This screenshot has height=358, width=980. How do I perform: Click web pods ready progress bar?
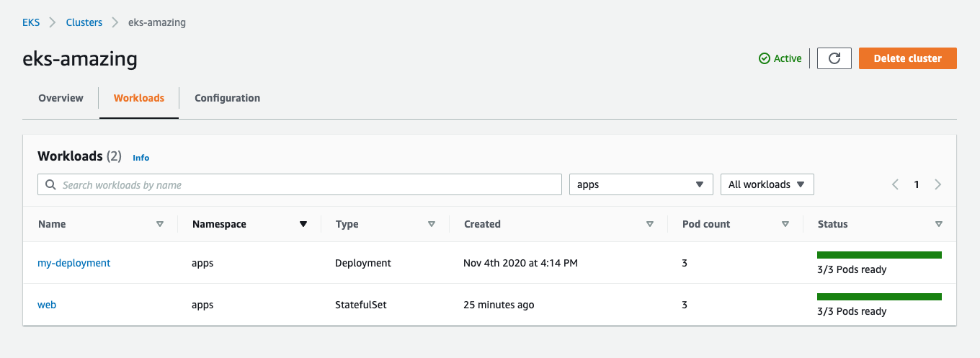click(x=879, y=296)
